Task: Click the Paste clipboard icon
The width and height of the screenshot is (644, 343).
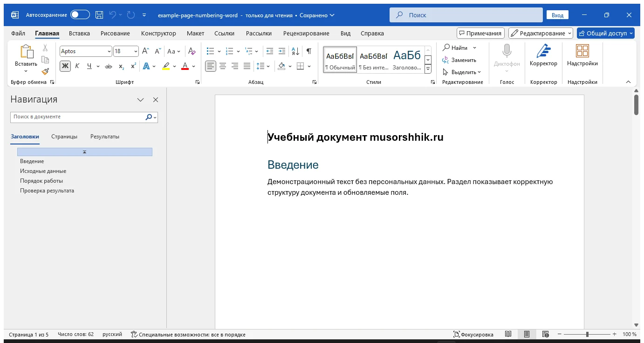Action: (26, 52)
